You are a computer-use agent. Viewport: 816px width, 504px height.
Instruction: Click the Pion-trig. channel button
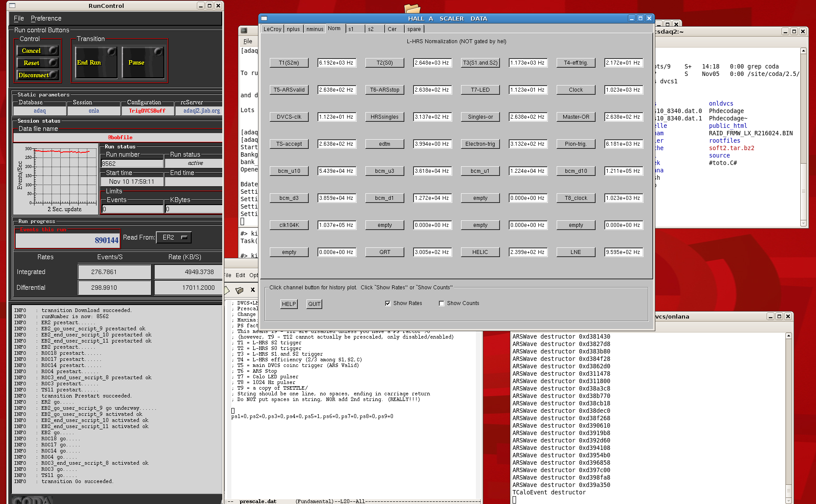[576, 144]
